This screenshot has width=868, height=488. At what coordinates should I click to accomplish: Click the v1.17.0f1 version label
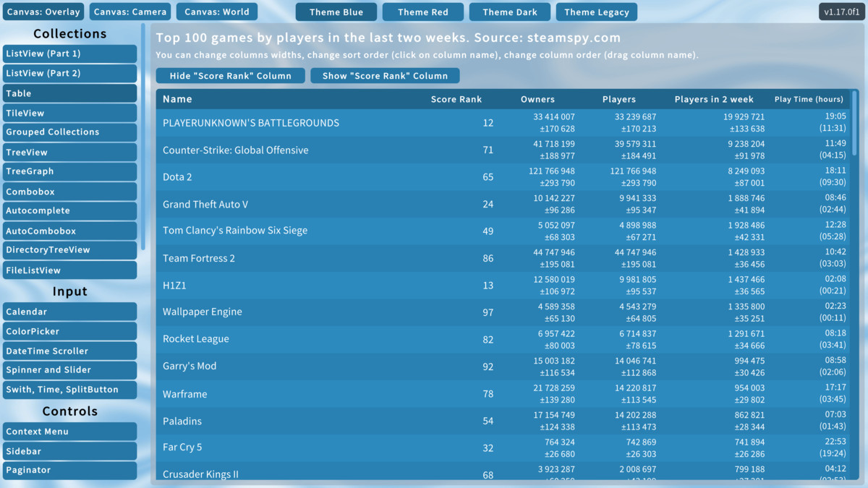[842, 12]
